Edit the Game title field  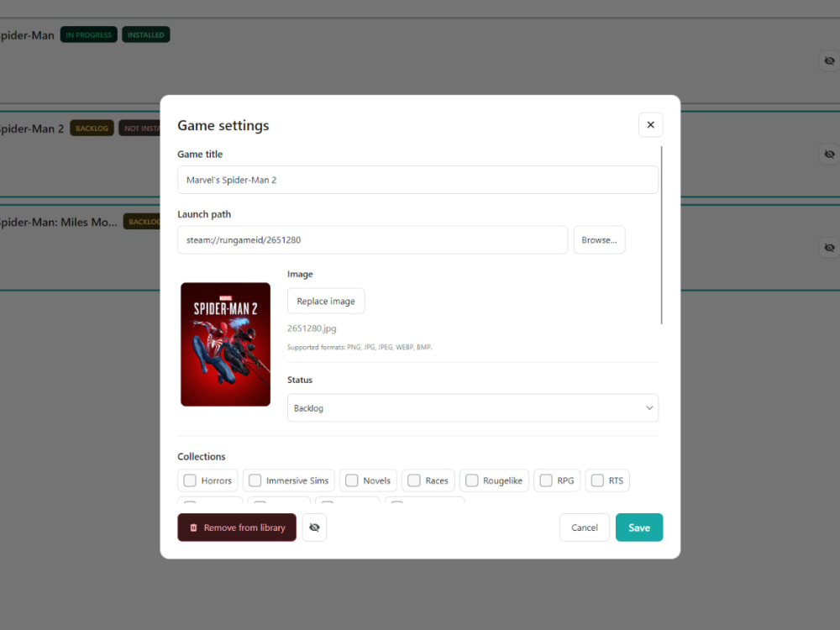point(417,180)
